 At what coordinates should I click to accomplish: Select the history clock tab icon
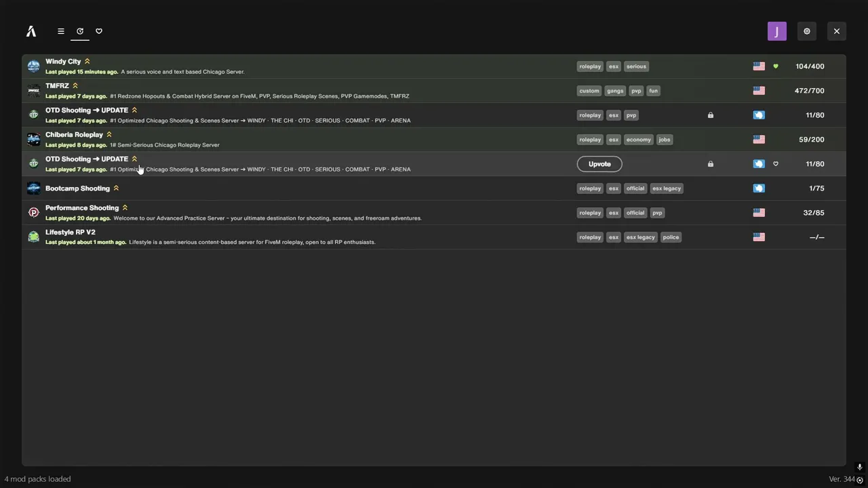click(x=80, y=31)
